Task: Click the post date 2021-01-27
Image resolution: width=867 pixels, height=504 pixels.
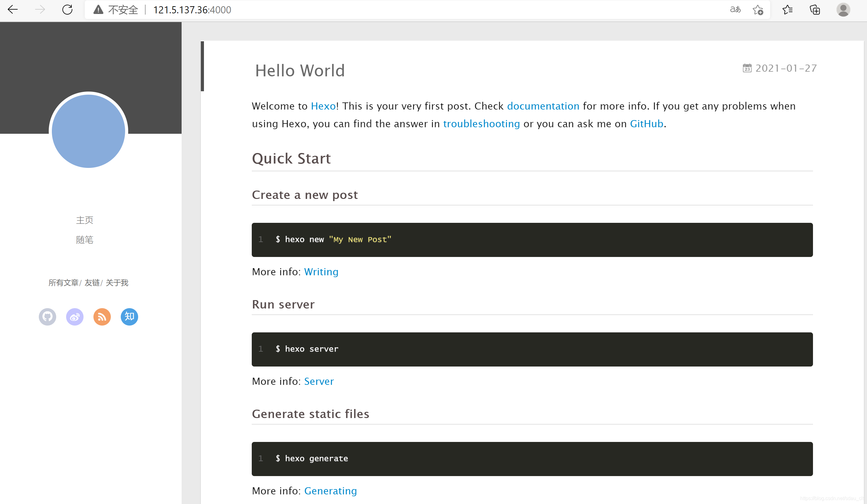Action: 786,68
